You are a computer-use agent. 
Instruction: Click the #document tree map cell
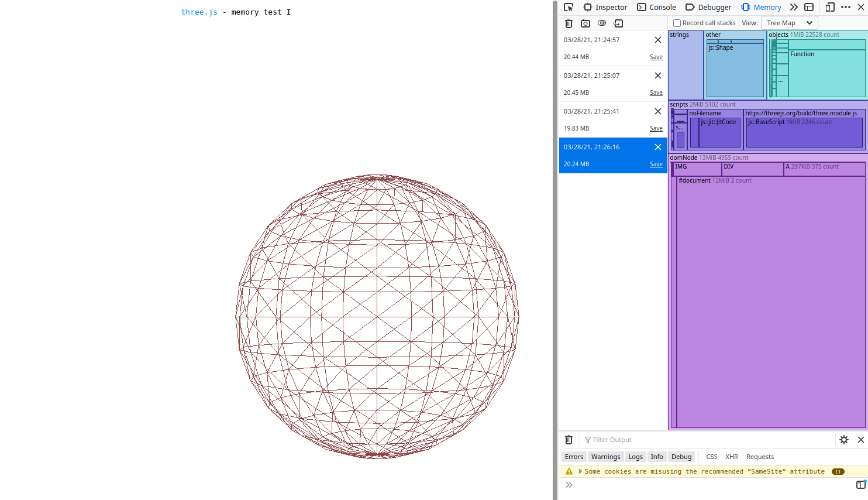point(771,302)
